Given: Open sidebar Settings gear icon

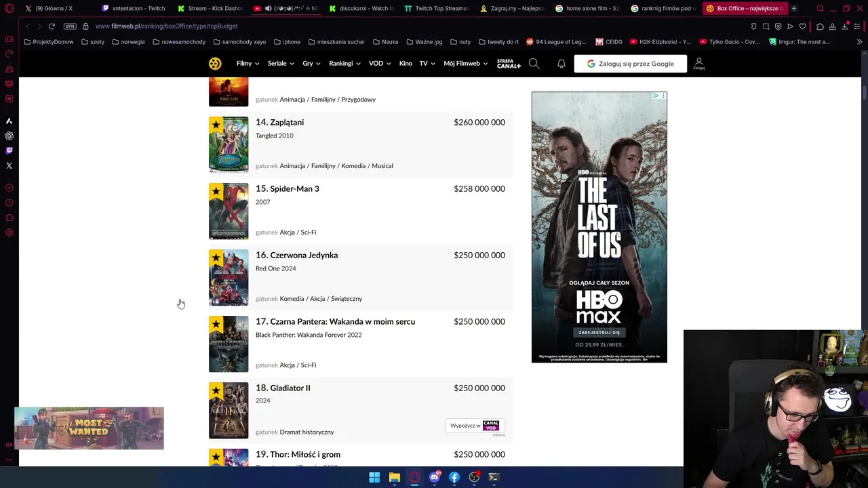Looking at the screenshot, I should pos(9,232).
